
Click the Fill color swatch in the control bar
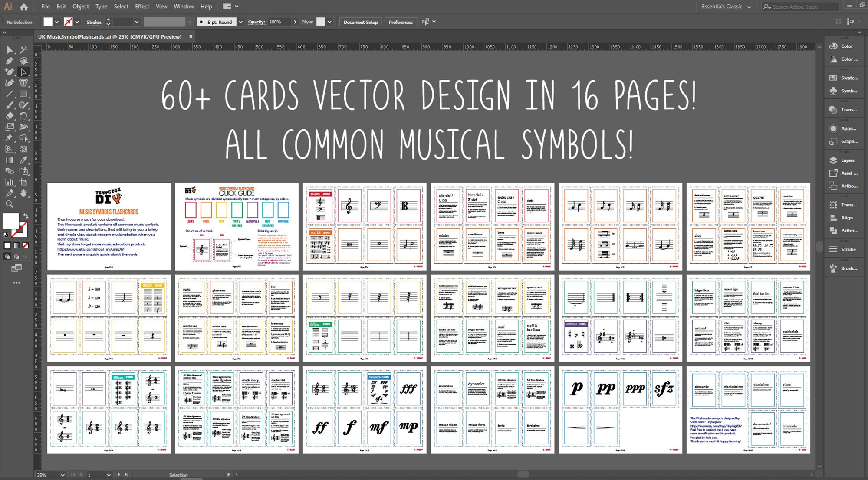(x=48, y=21)
